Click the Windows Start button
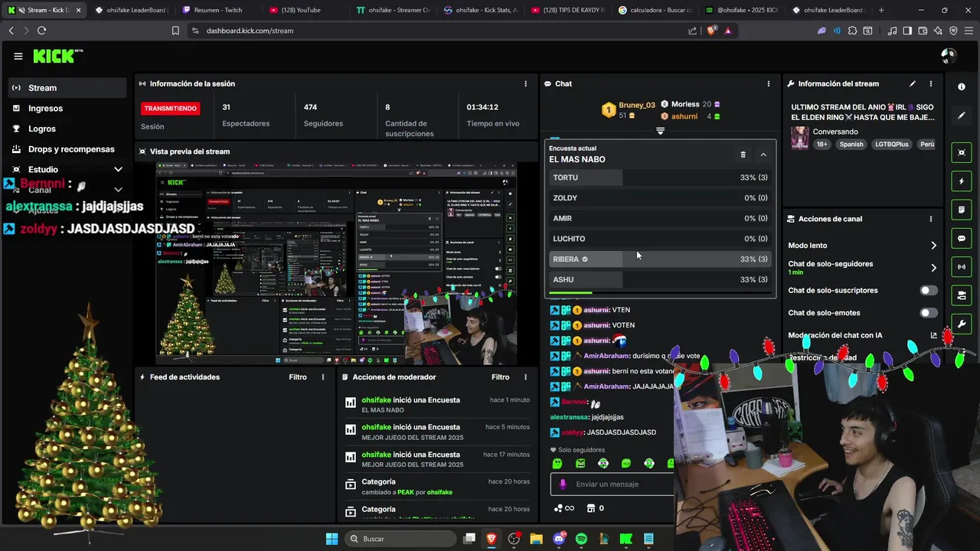This screenshot has height=551, width=980. click(332, 539)
